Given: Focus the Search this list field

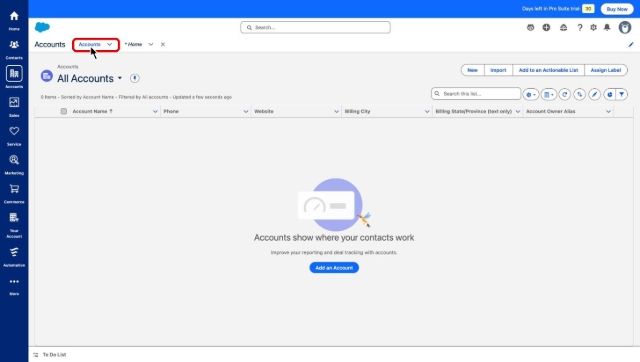Looking at the screenshot, I should tap(476, 94).
